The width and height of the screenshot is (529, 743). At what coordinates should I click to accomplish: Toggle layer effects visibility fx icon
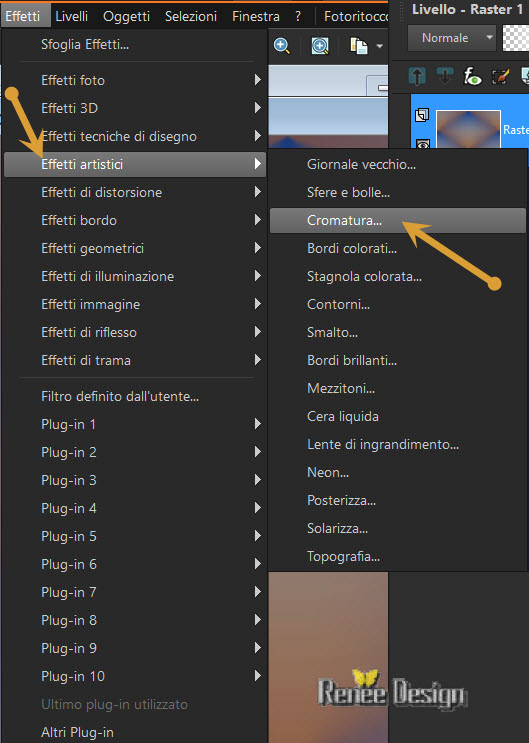[x=472, y=76]
